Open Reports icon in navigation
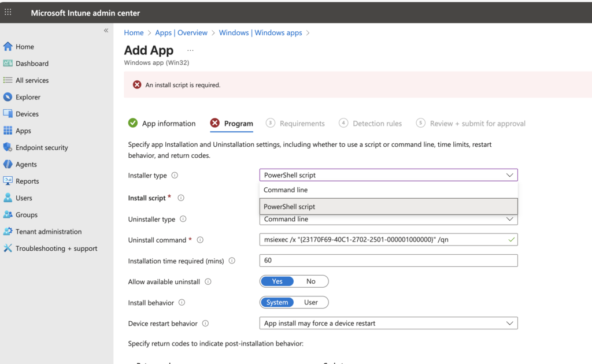The width and height of the screenshot is (592, 364). click(x=8, y=181)
